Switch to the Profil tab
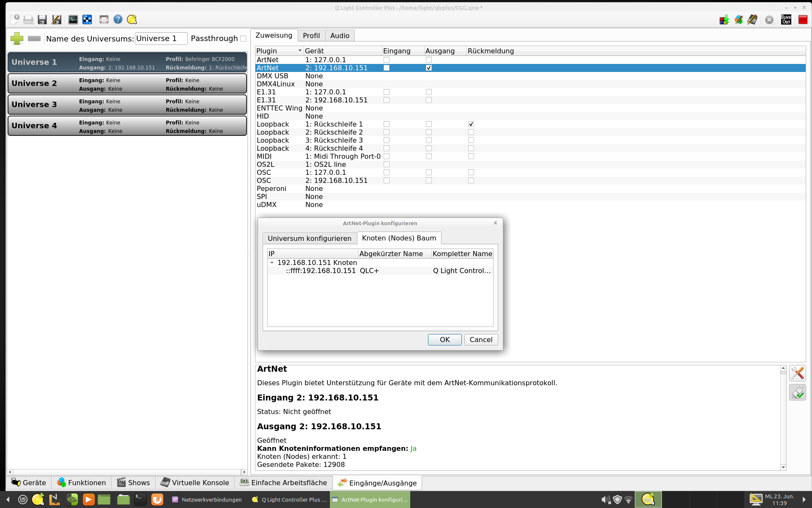 [311, 36]
